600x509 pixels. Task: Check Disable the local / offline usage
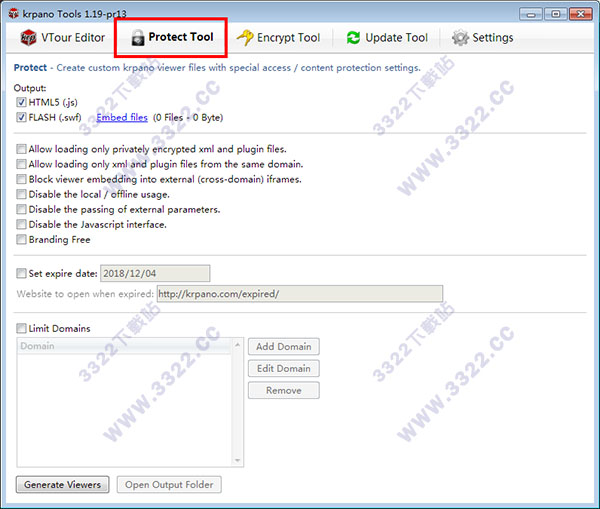point(21,194)
